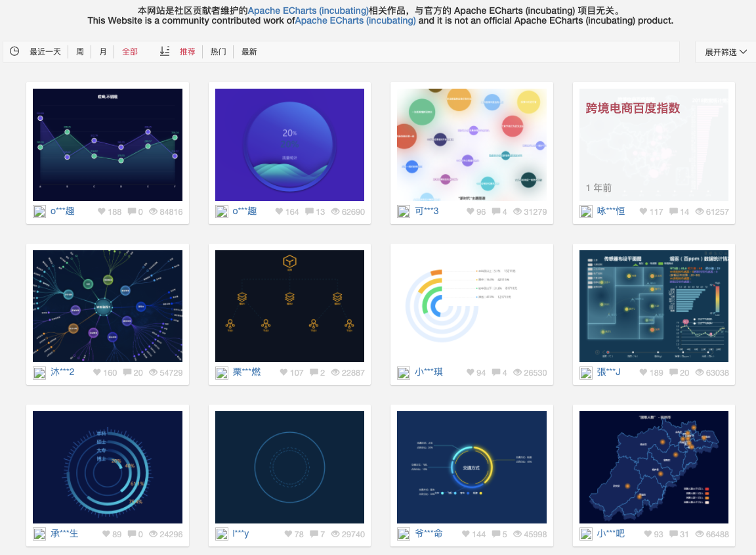Screen dimensions: 756x555
Task: Open the 交通方式 donut chart thumbnail
Action: [x=472, y=467]
